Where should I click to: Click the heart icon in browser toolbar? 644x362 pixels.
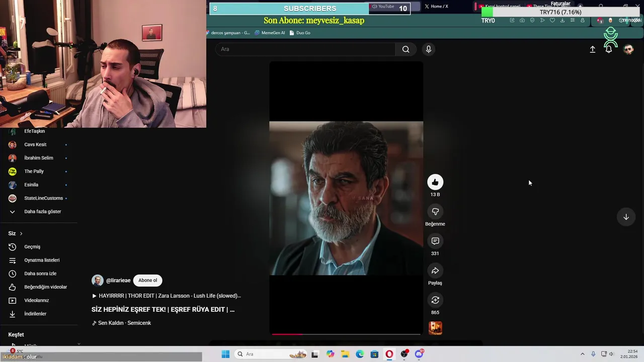click(552, 21)
